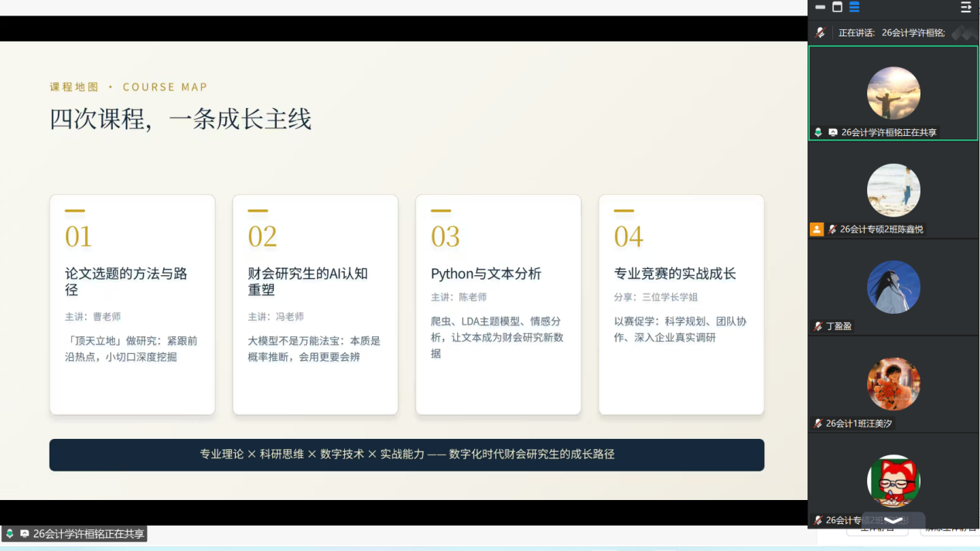This screenshot has width=980, height=551.
Task: Click the 04 专业竞赛的实战成长 card
Action: [x=681, y=304]
